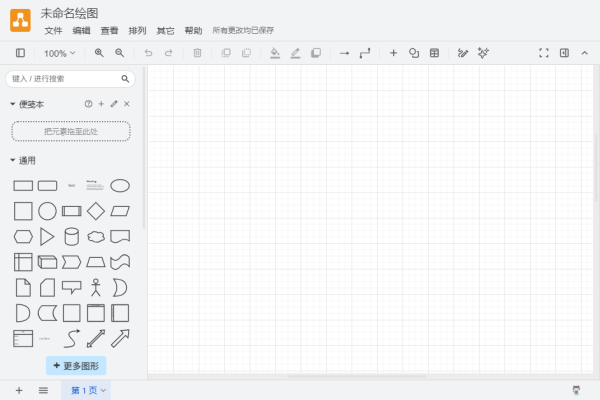This screenshot has height=400, width=600.
Task: Select the ellipse shape
Action: (x=120, y=186)
